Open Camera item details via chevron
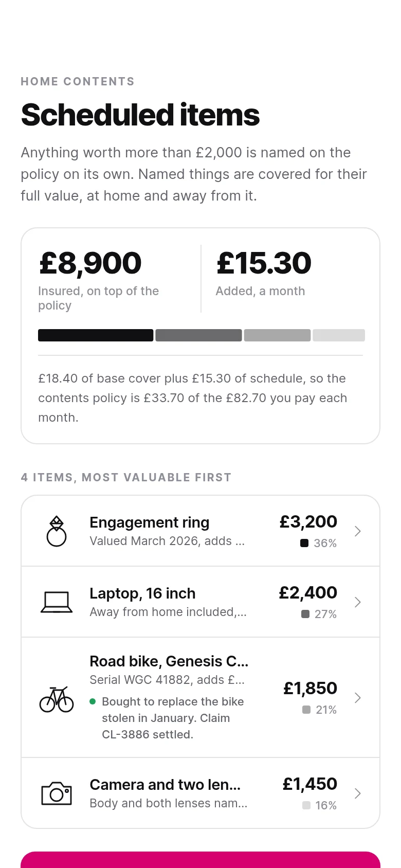The height and width of the screenshot is (868, 401). pos(358,793)
